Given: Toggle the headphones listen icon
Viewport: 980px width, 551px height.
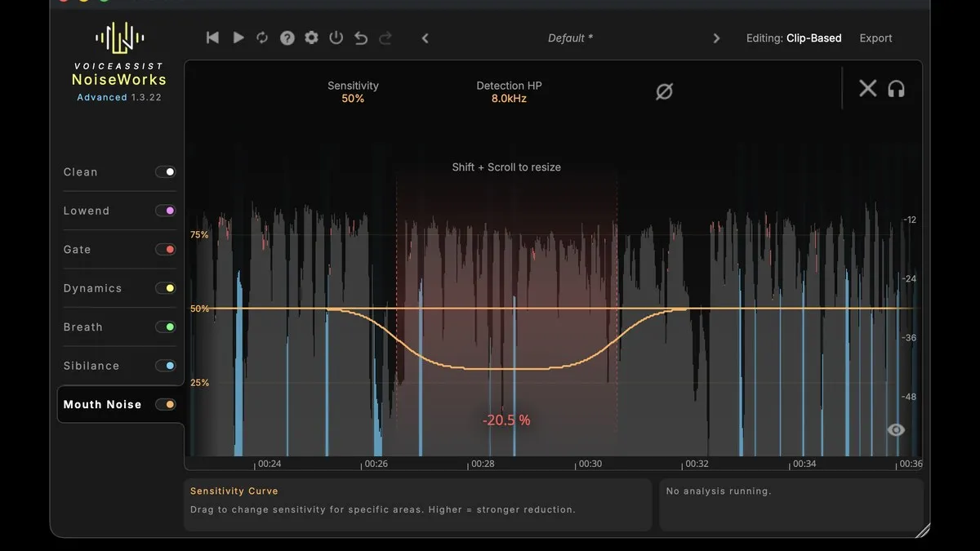Looking at the screenshot, I should (x=896, y=88).
